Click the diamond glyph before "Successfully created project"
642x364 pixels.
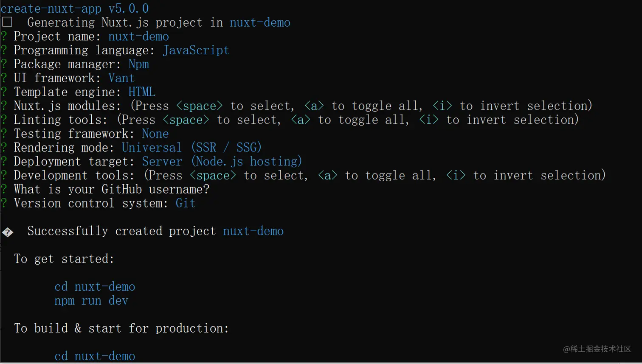click(8, 232)
